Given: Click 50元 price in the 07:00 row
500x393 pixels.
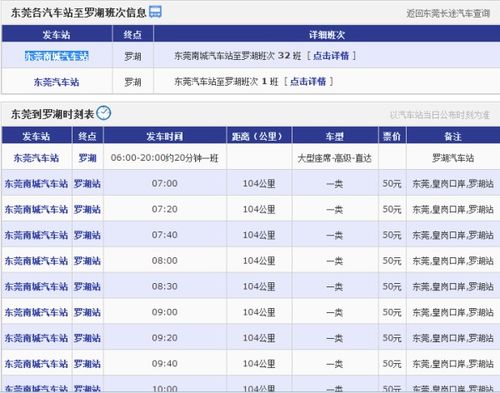Looking at the screenshot, I should [392, 183].
